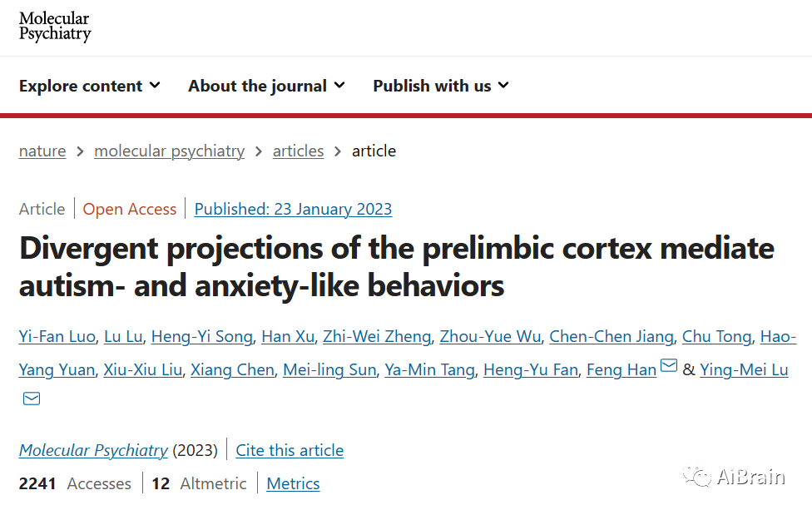812x510 pixels.
Task: Click the AiBrain WeChat watermark icon
Action: [x=697, y=476]
